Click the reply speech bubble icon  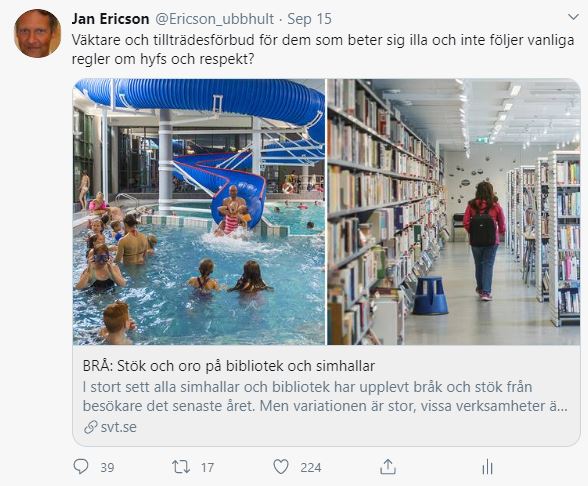[x=81, y=467]
